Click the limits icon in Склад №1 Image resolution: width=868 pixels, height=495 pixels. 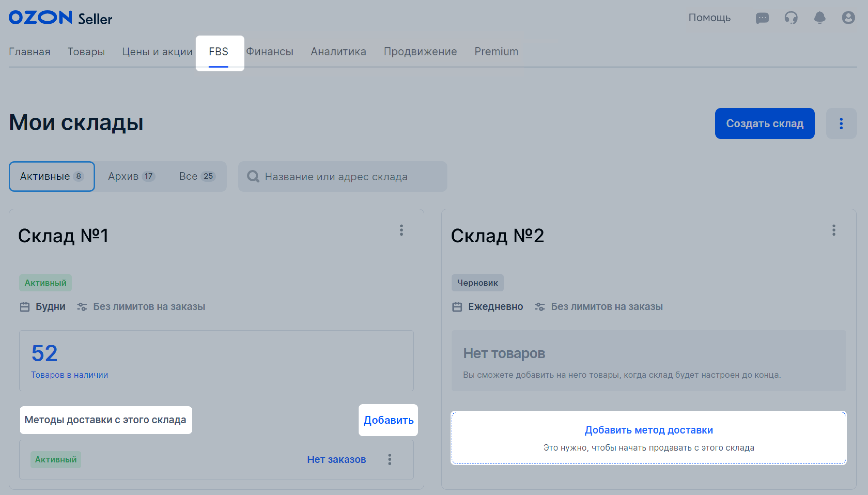[x=82, y=307]
